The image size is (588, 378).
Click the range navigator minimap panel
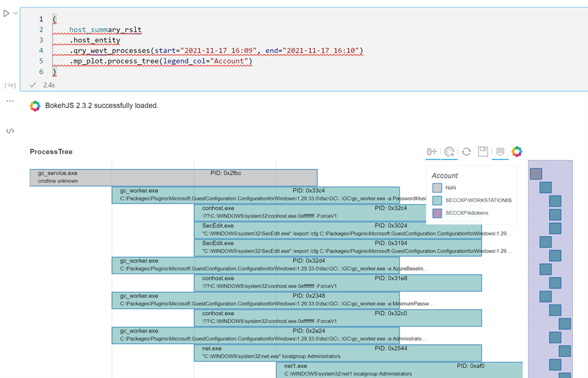(550, 264)
